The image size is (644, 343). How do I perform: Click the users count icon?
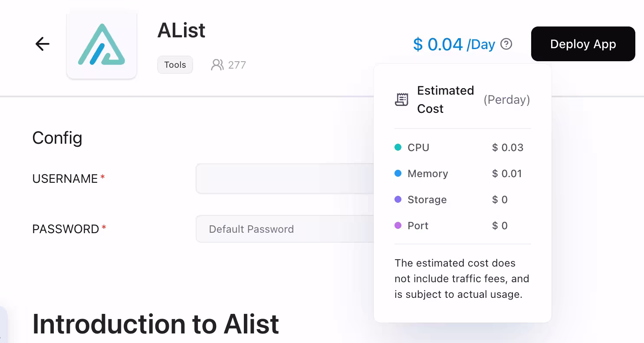coord(217,65)
